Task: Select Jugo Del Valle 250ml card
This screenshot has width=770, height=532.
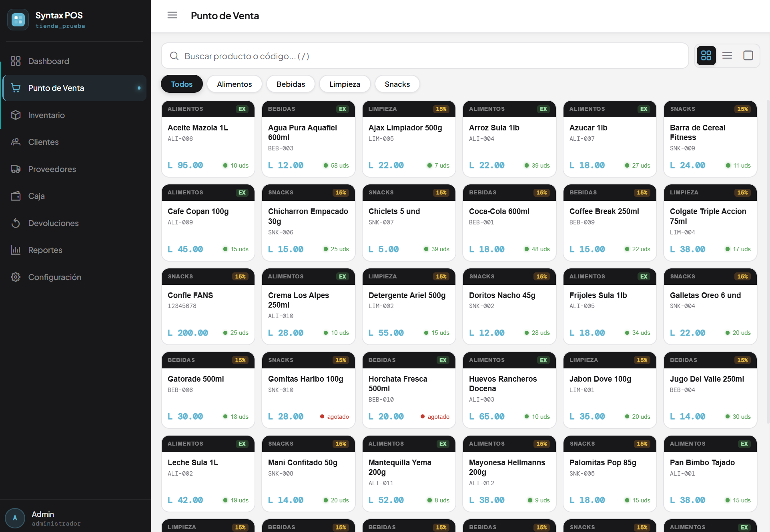Action: [x=710, y=390]
